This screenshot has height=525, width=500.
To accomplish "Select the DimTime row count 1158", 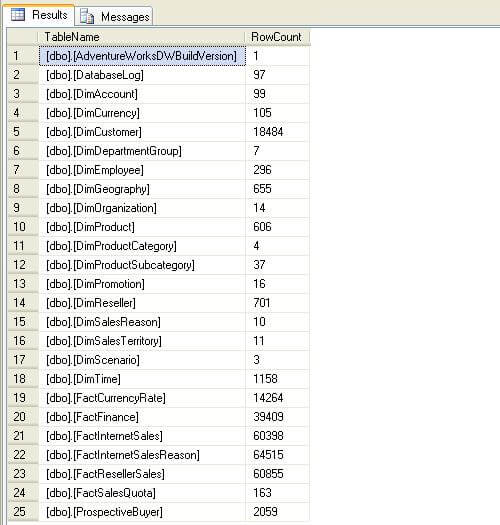I will 277,379.
